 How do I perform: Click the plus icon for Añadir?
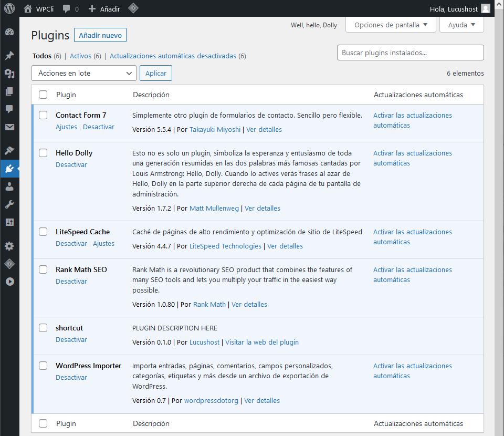tap(92, 9)
